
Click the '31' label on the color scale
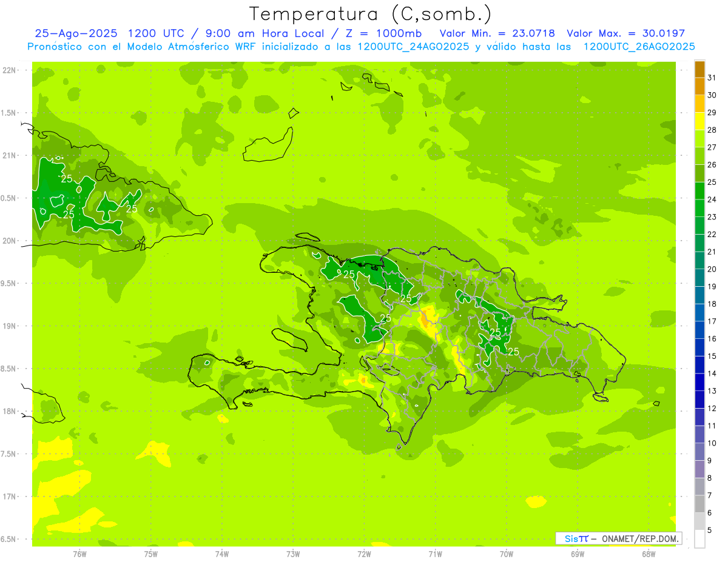click(712, 78)
